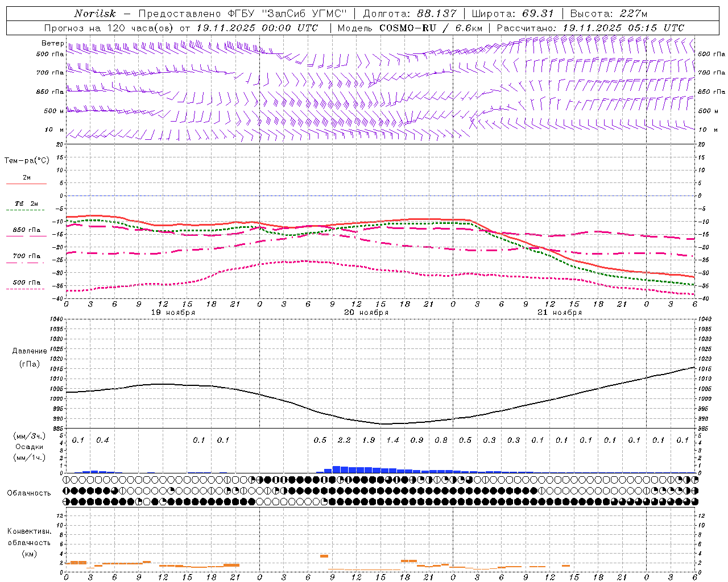728x582 pixels.
Task: Click the 'Широта: 69.31' header value
Action: pos(512,14)
